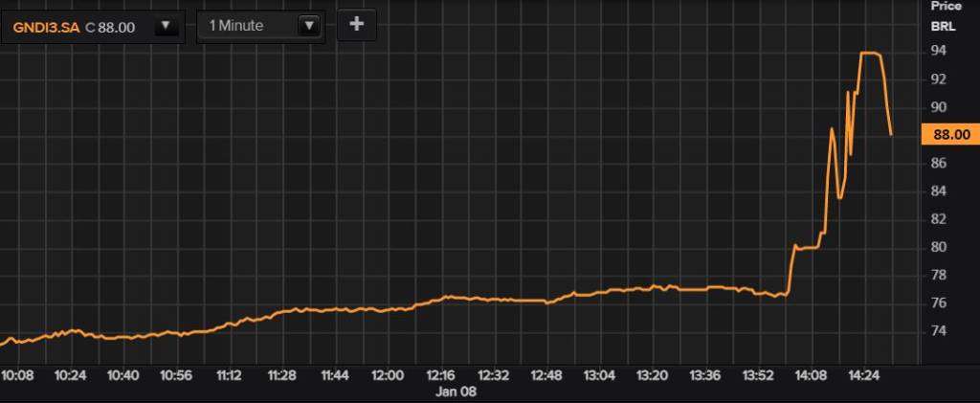
Task: Click the 13:52 time axis label
Action: tap(758, 374)
